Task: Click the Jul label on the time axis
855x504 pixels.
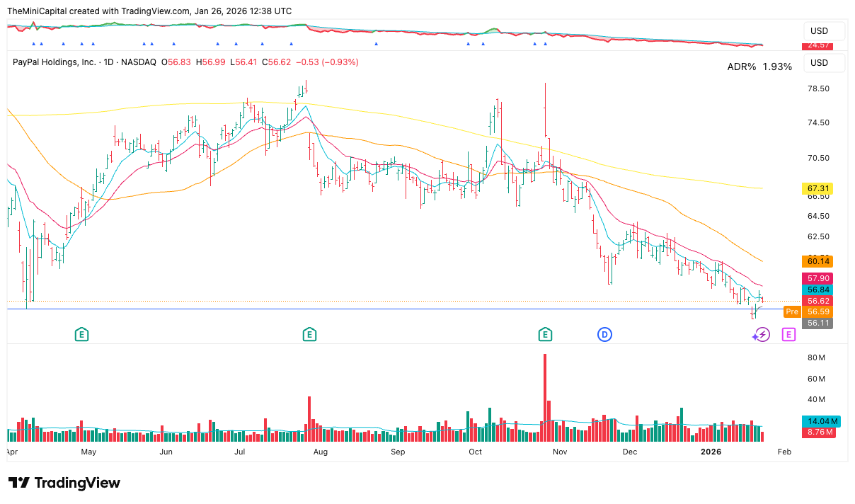Action: 240,451
